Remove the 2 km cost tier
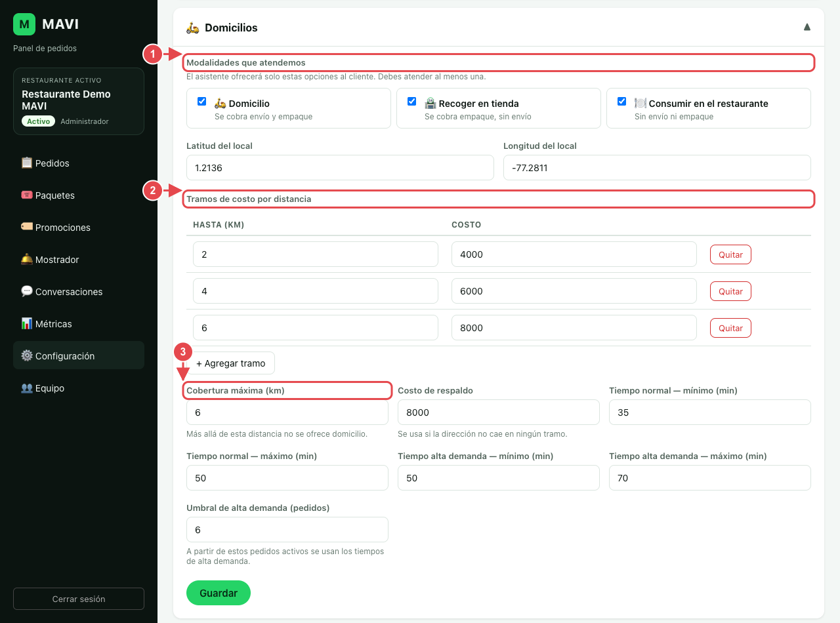The width and height of the screenshot is (840, 623). pos(730,254)
